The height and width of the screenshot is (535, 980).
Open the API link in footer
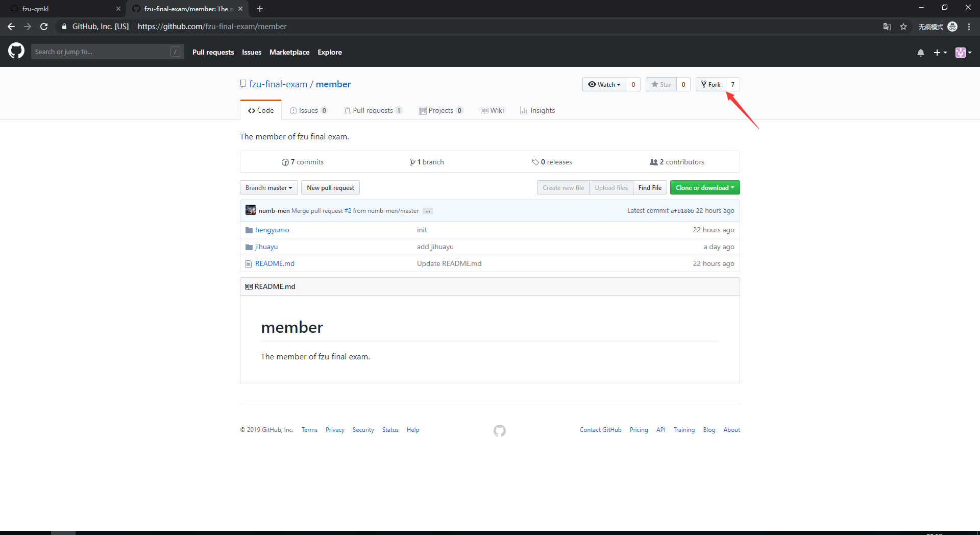[660, 430]
